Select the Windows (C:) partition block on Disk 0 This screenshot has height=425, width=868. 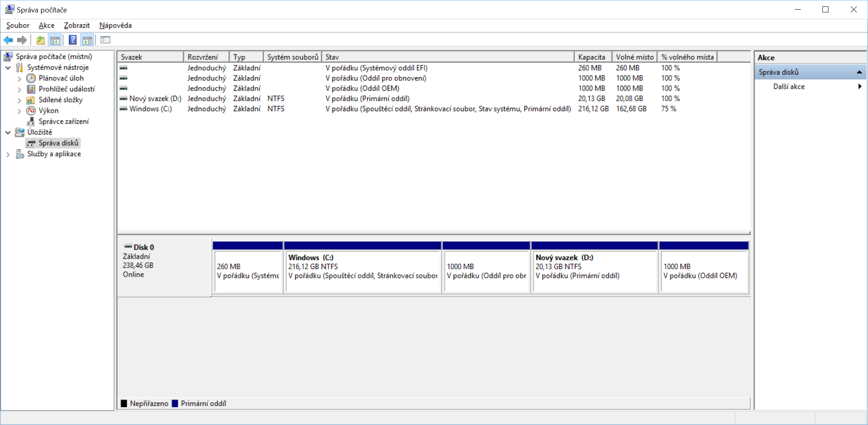click(363, 267)
